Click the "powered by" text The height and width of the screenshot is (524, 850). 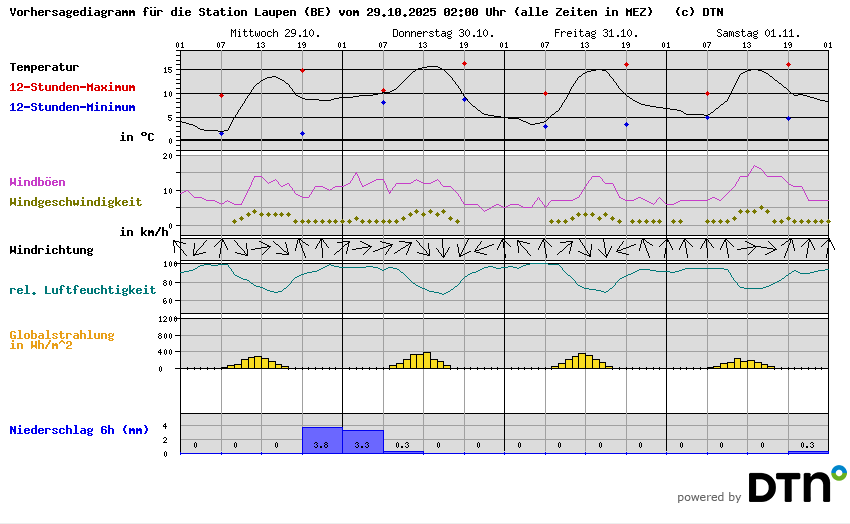click(x=708, y=497)
